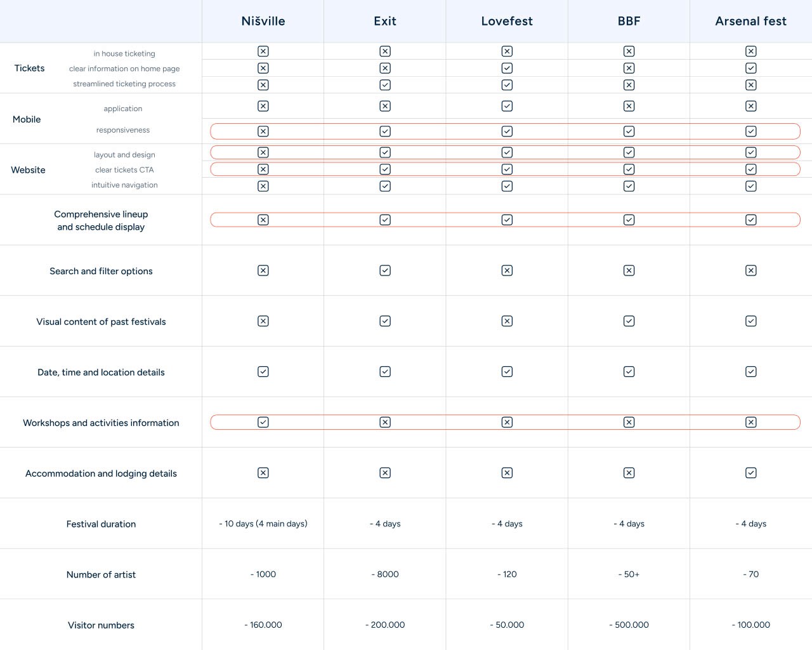Viewport: 812px width, 650px height.
Task: Click the '- 50+' artist count cell
Action: coord(629,574)
